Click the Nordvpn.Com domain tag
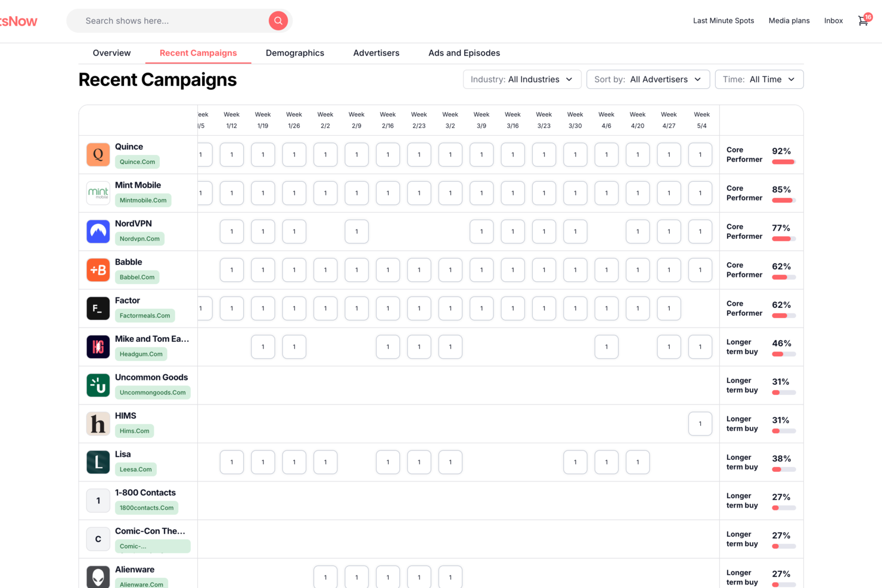The width and height of the screenshot is (882, 588). [139, 239]
